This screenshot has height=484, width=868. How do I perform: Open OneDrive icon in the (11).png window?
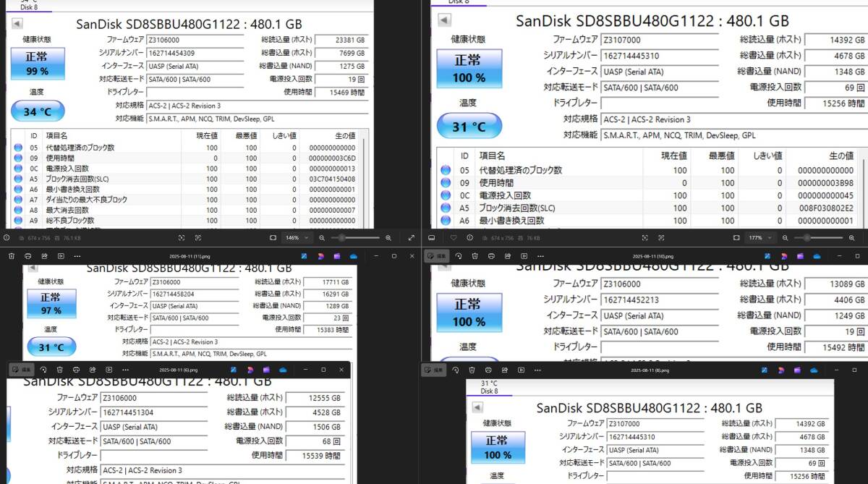tap(354, 256)
